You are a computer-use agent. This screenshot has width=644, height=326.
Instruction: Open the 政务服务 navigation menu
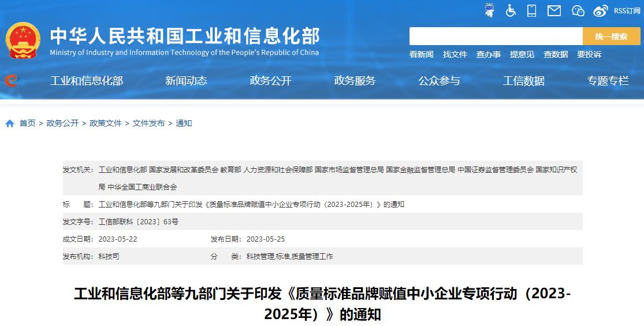[355, 81]
